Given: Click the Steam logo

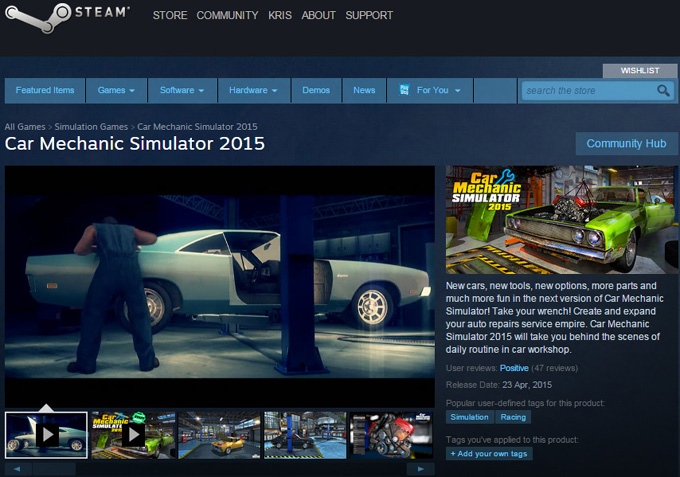Looking at the screenshot, I should coord(67,17).
